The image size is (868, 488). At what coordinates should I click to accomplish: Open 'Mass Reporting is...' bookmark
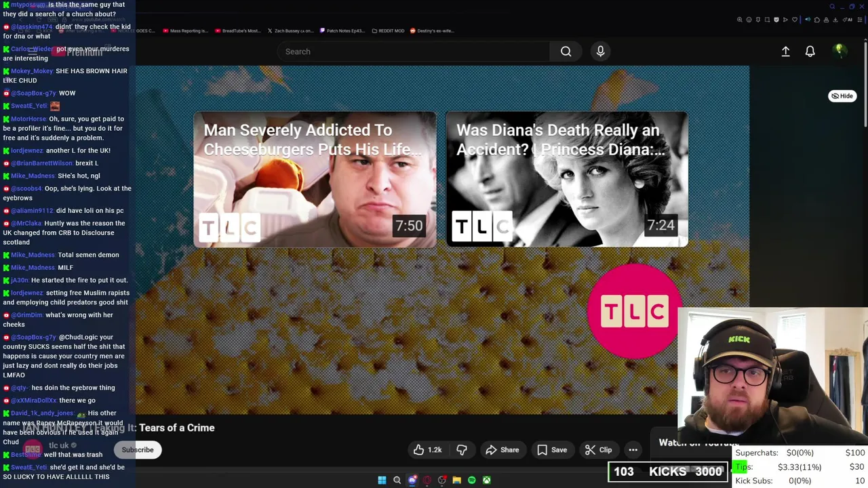coord(185,30)
